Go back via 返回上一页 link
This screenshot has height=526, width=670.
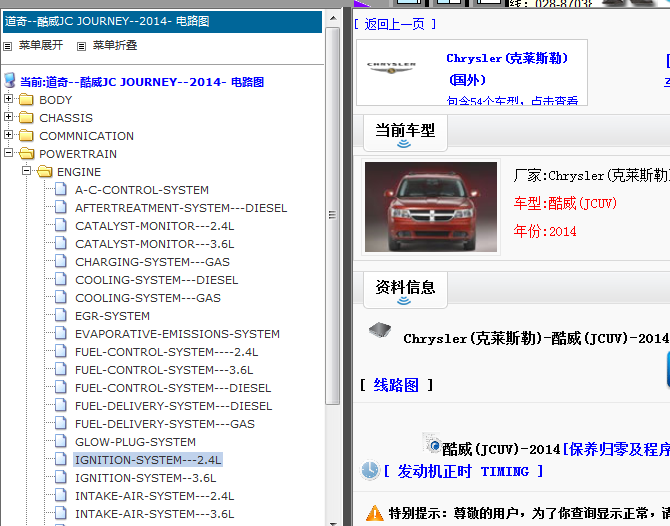395,24
